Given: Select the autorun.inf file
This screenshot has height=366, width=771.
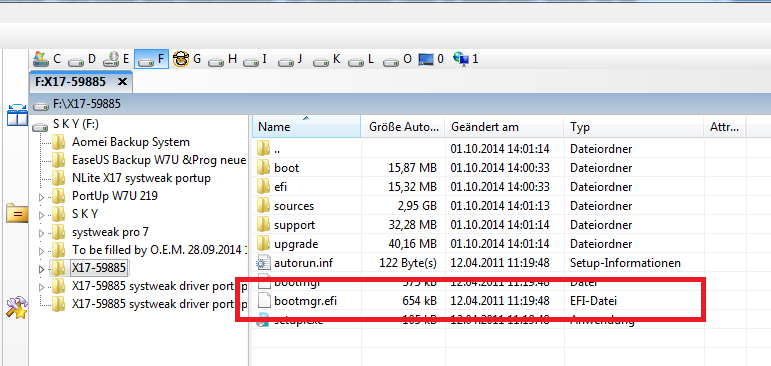Looking at the screenshot, I should click(x=499, y=263).
